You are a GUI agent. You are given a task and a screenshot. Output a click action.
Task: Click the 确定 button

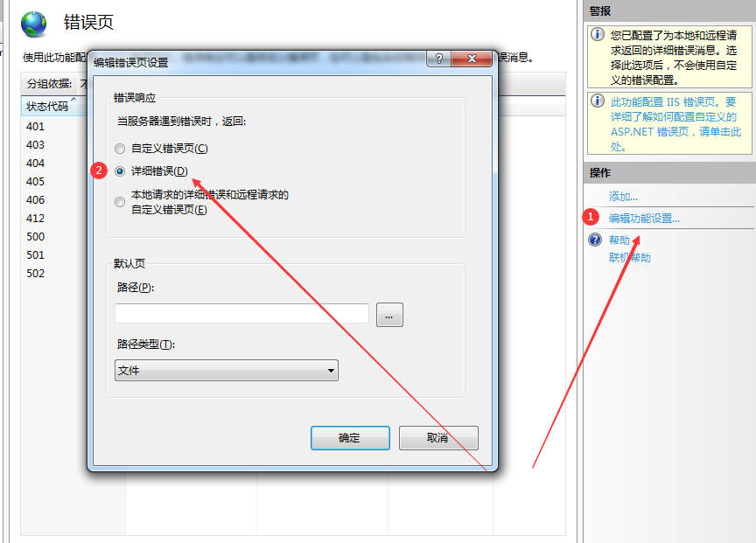click(350, 438)
